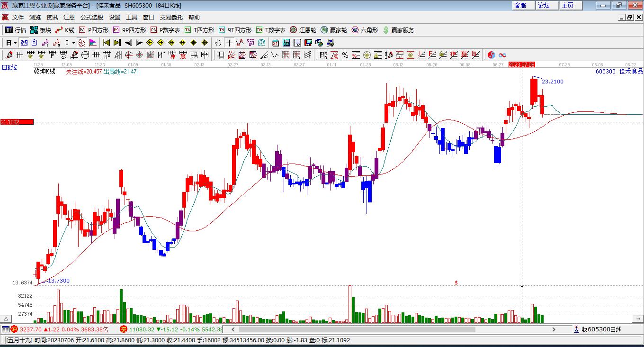Open the 工具 menu
Image resolution: width=644 pixels, height=347 pixels.
coord(132,18)
